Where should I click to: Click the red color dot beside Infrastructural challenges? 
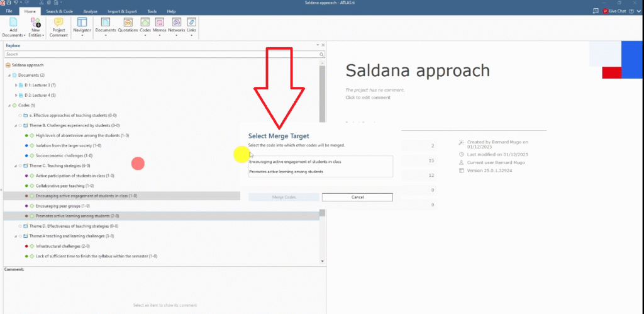tap(26, 246)
